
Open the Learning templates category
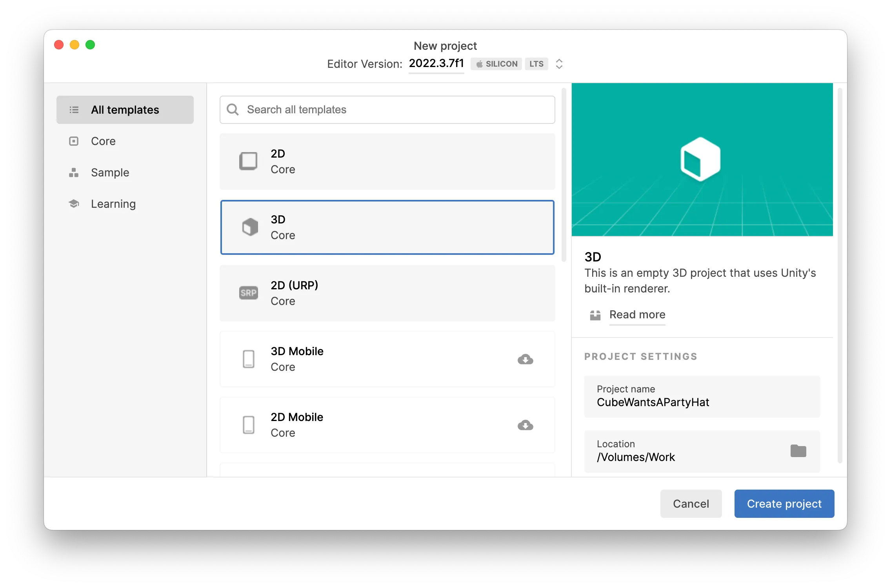coord(125,204)
